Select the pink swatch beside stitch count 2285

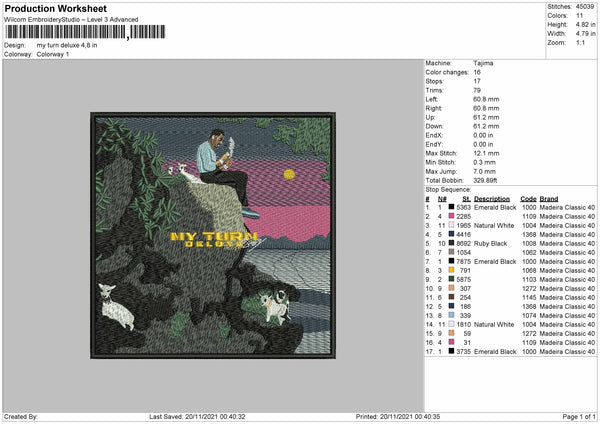coord(451,216)
